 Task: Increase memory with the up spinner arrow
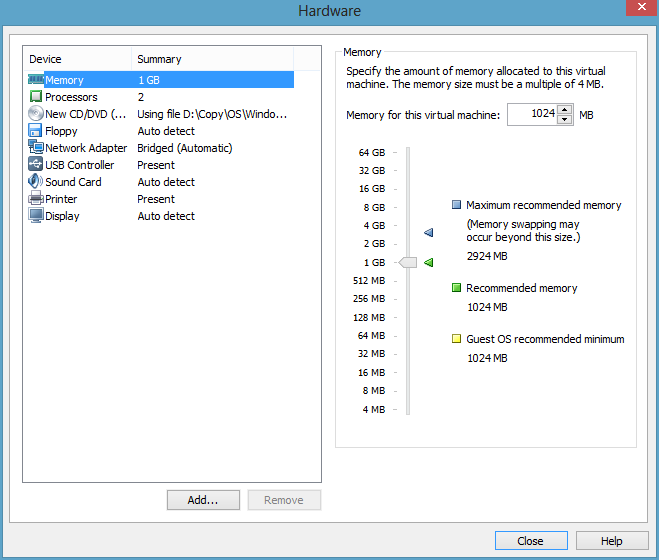565,109
